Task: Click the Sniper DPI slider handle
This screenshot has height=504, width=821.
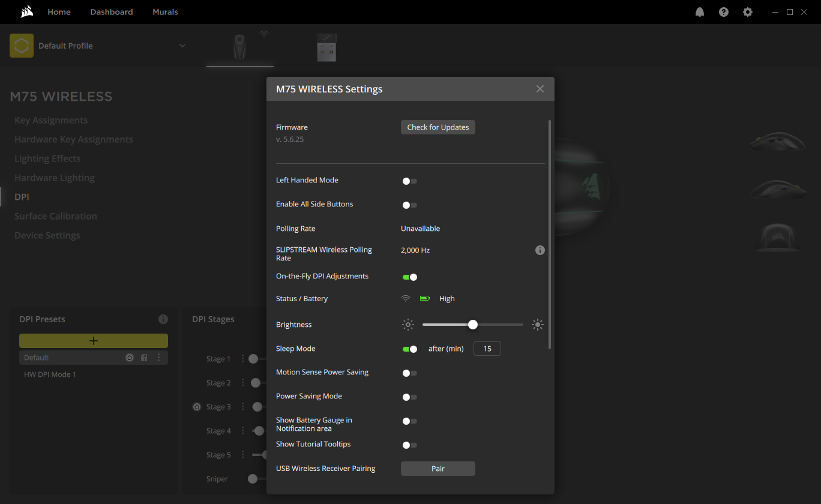Action: (x=253, y=479)
